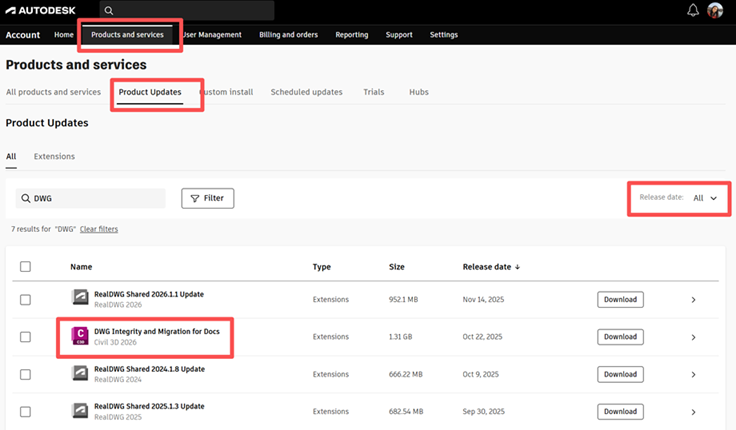
Task: Click the DWG search input field
Action: coord(91,198)
